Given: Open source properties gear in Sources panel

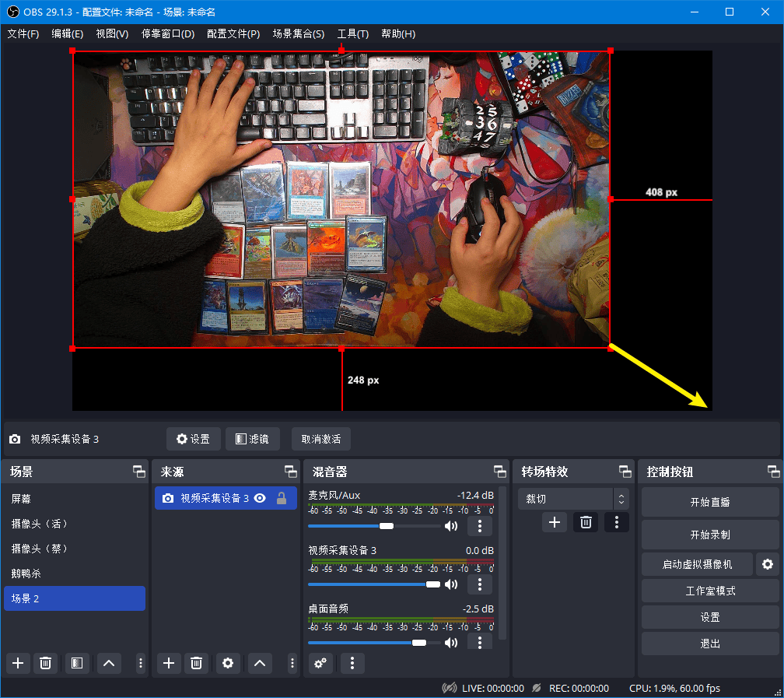Looking at the screenshot, I should tap(228, 664).
